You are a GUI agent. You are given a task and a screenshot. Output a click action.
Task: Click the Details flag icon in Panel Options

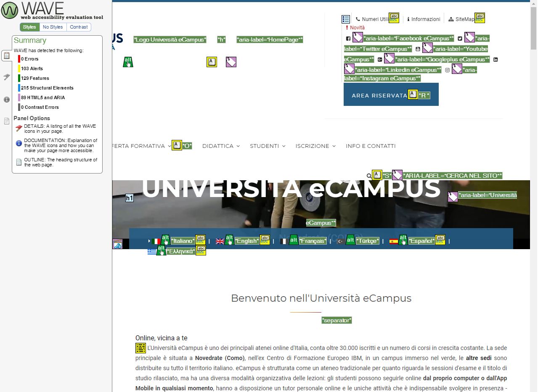pyautogui.click(x=19, y=129)
